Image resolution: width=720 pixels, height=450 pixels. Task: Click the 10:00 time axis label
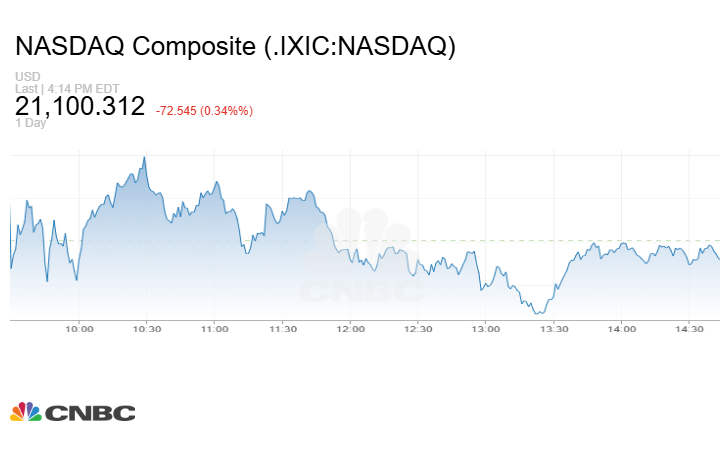(x=79, y=329)
